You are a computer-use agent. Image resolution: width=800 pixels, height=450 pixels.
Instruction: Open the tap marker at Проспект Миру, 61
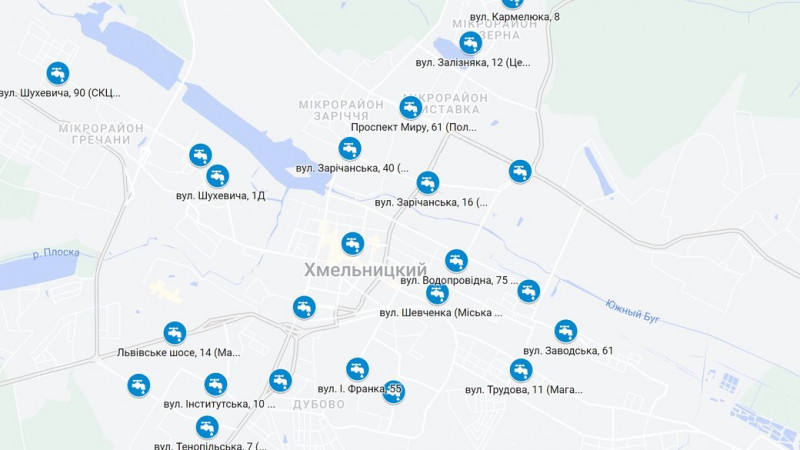coord(411,108)
